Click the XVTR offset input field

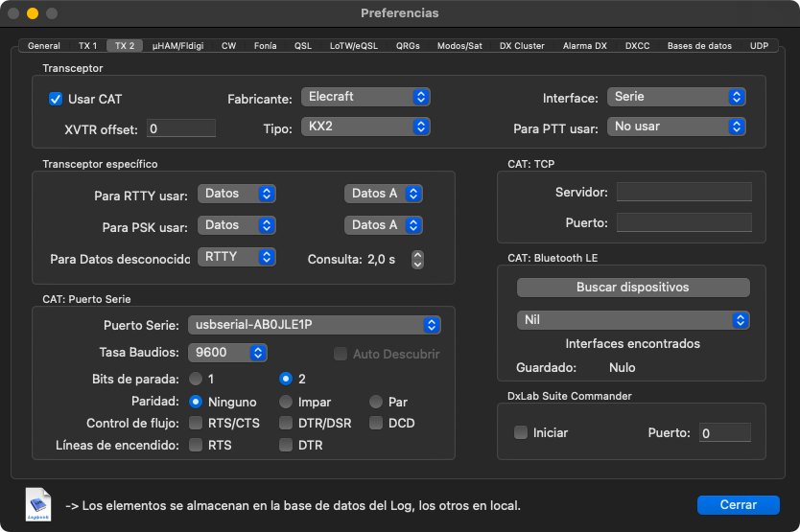click(181, 128)
